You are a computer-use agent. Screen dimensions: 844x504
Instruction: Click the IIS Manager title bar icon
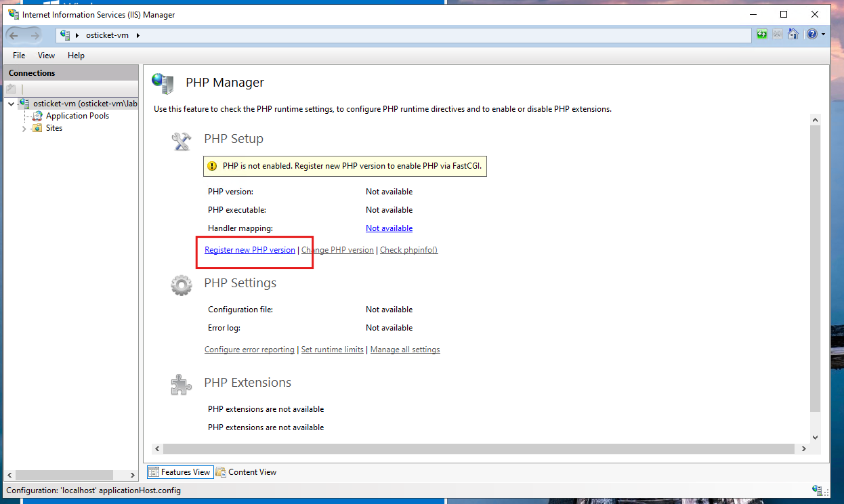[14, 14]
